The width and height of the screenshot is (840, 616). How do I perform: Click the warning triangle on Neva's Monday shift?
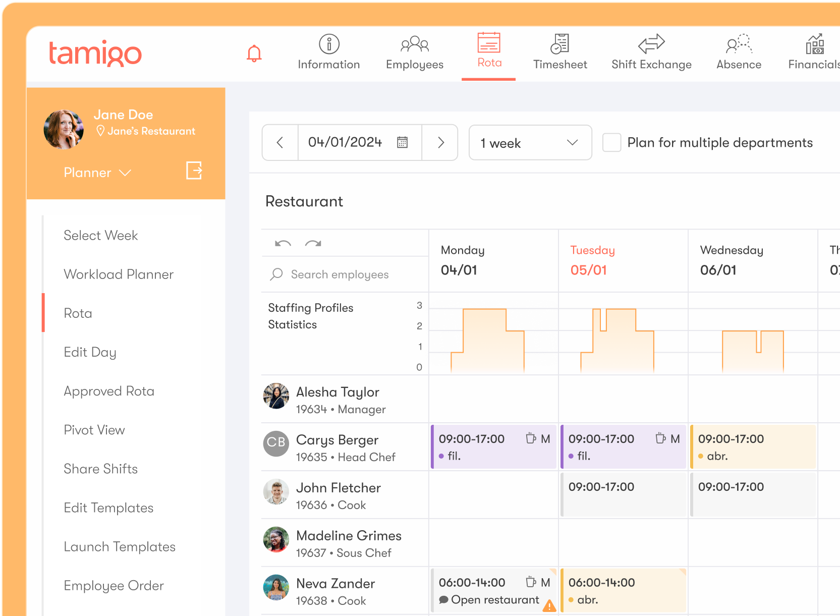tap(549, 606)
